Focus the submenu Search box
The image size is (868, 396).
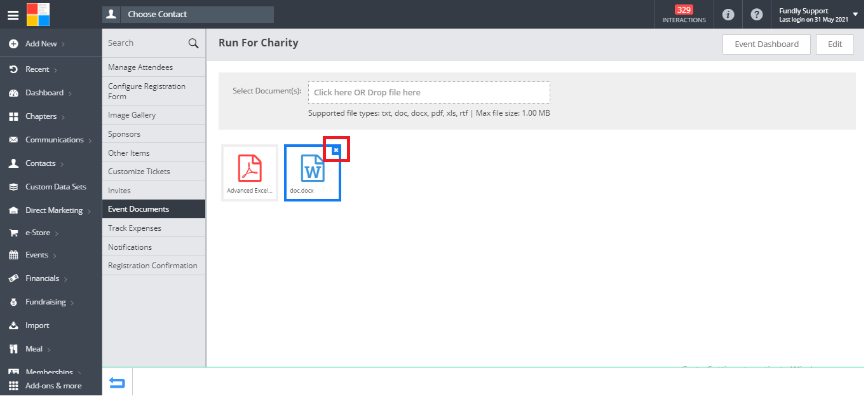tap(146, 43)
